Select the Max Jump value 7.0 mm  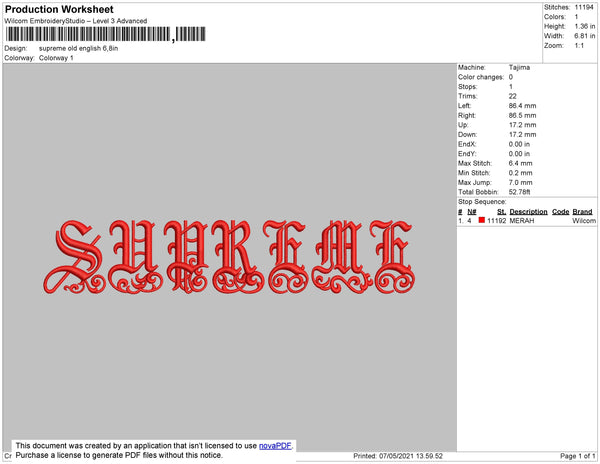coord(520,182)
